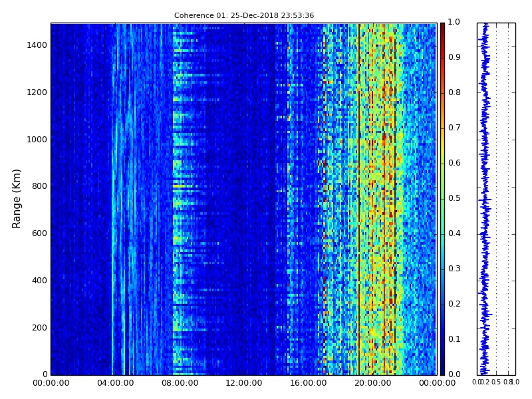Click the 'Range (Km)' axis label
This screenshot has width=532, height=399.
[16, 199]
